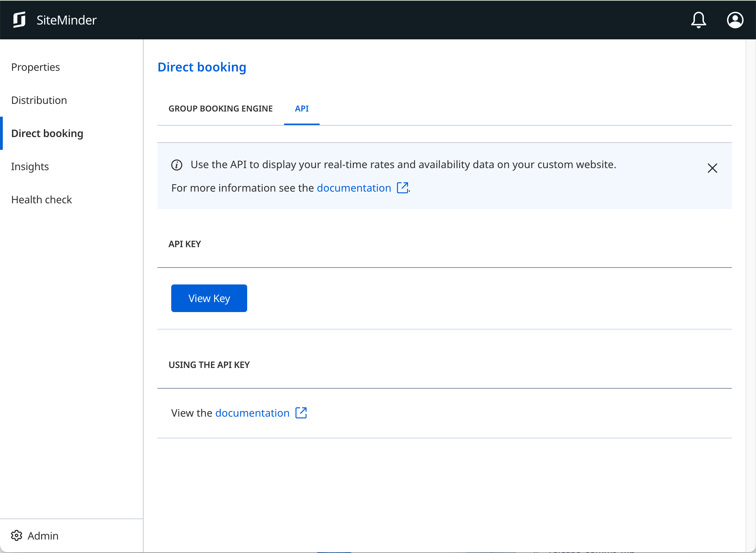Screen dimensions: 756x553
Task: Open documentation link in info banner
Action: click(354, 188)
